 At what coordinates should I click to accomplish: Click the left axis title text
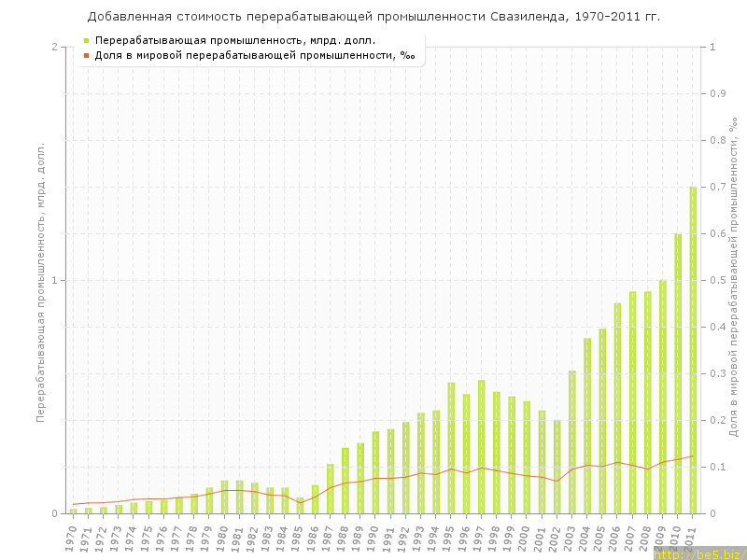[x=41, y=280]
